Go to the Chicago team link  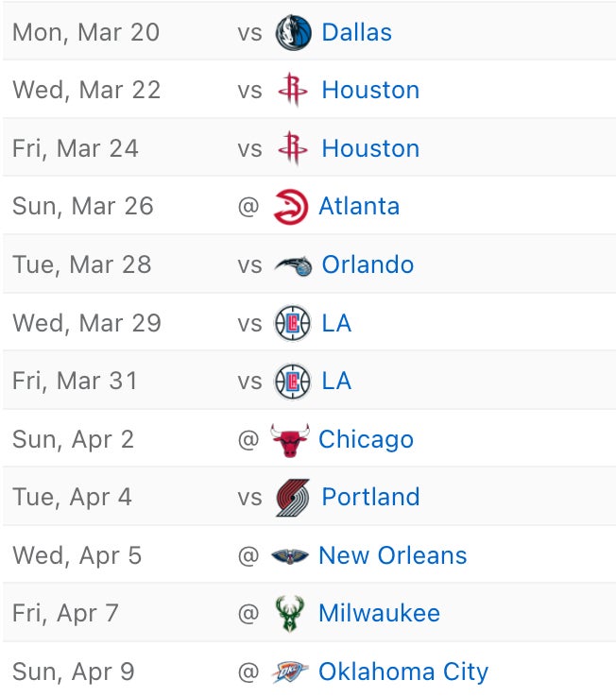tap(366, 440)
